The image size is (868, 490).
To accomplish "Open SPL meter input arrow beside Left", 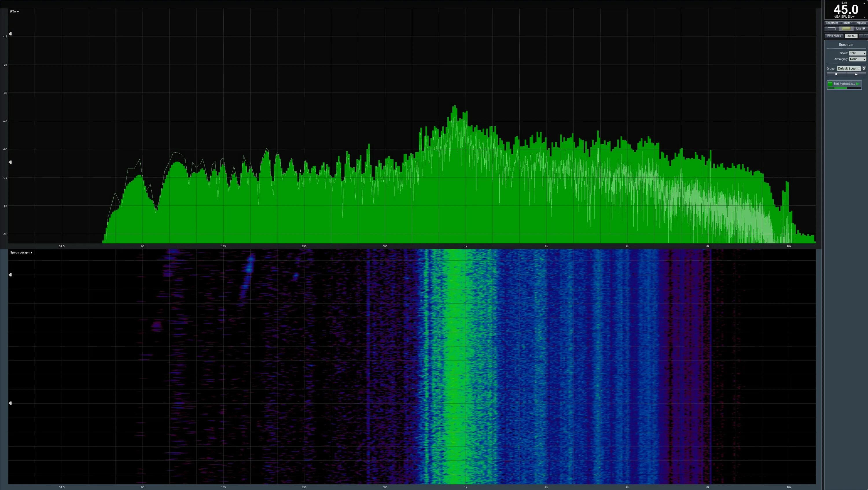I will [864, 3].
